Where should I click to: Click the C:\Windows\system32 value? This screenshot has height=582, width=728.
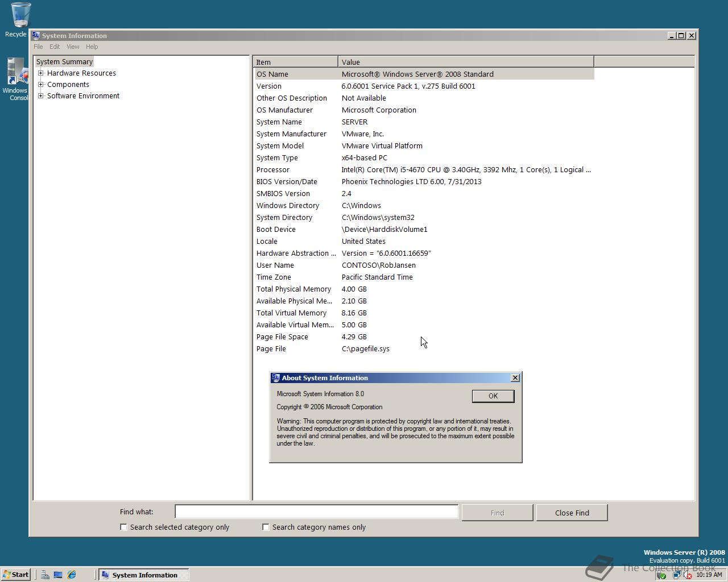point(378,218)
